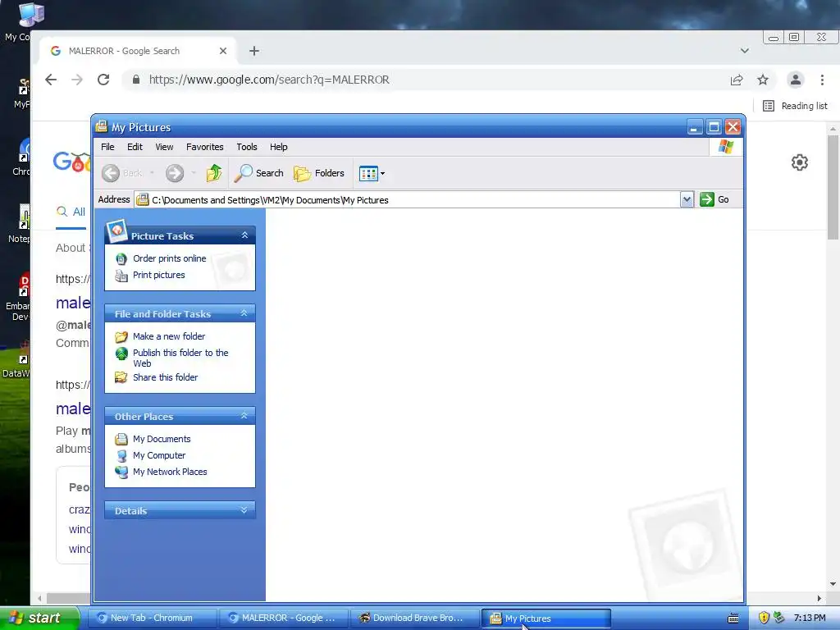Open the Forward history dropdown arrow
The width and height of the screenshot is (840, 630).
point(194,173)
